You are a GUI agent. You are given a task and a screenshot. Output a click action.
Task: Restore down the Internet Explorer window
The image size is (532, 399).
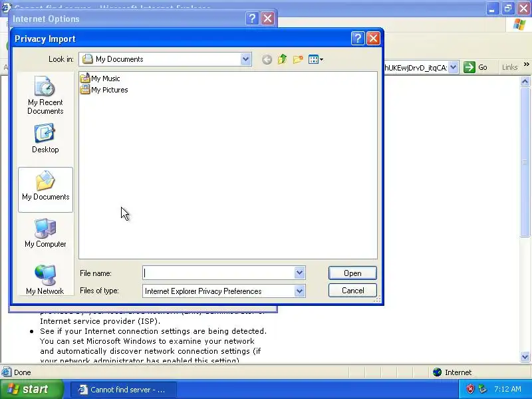pyautogui.click(x=508, y=8)
